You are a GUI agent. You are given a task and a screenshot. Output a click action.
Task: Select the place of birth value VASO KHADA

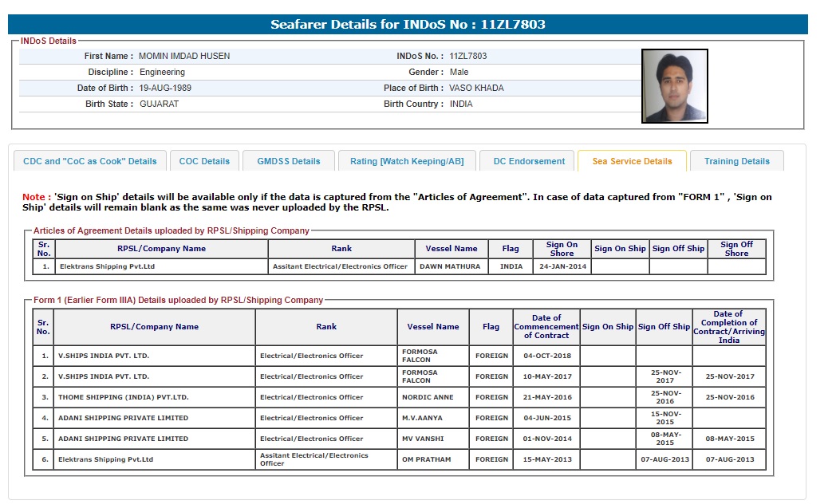pyautogui.click(x=476, y=89)
